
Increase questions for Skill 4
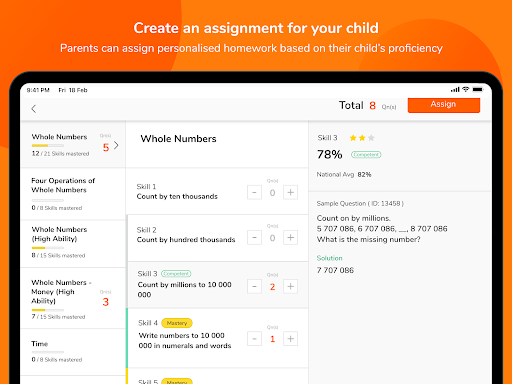click(x=290, y=339)
